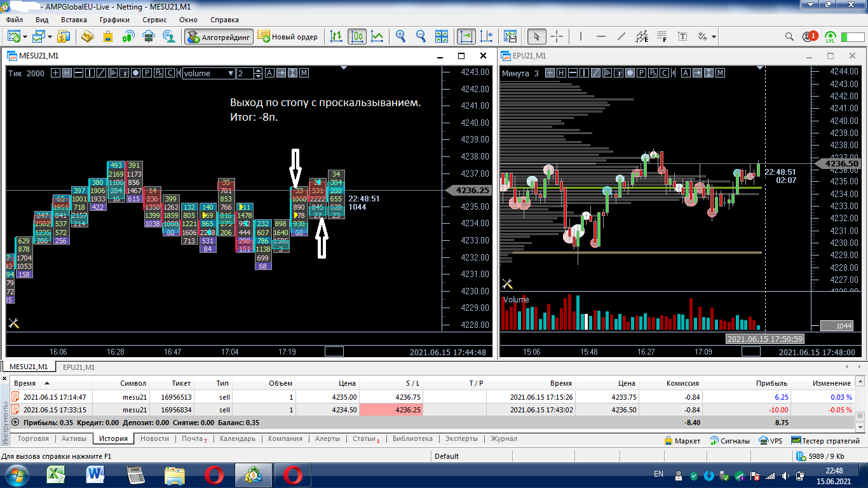868x488 pixels.
Task: Open Тестер стратегий in the toolbox
Action: (x=825, y=440)
